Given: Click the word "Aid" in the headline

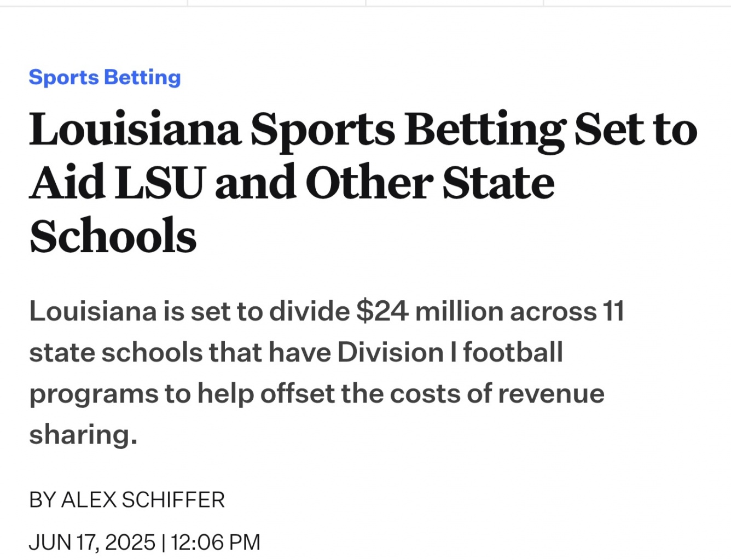Looking at the screenshot, I should [x=67, y=183].
